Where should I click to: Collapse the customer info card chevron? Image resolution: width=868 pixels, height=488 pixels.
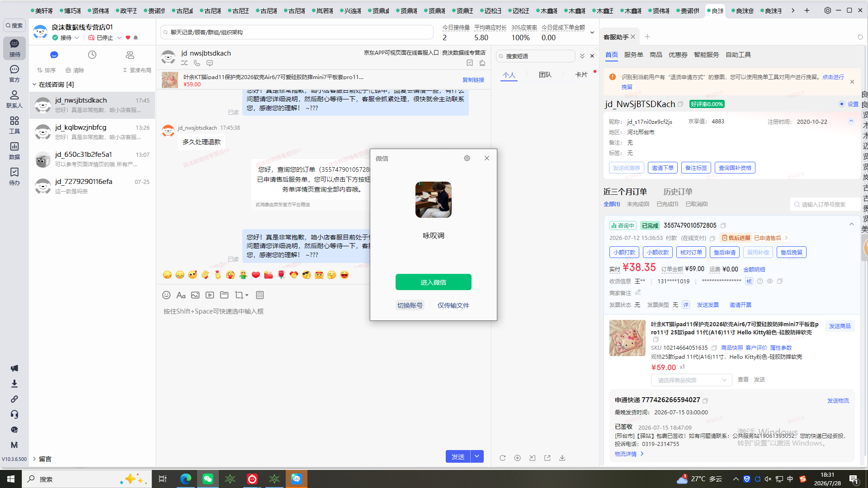(x=851, y=121)
